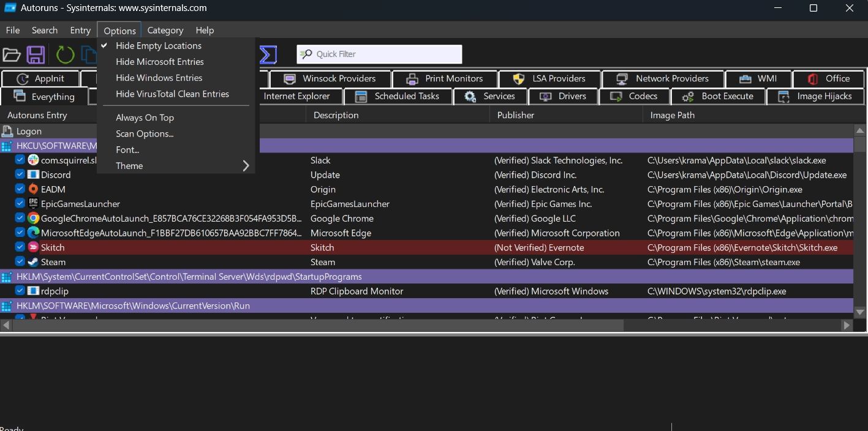The width and height of the screenshot is (868, 431).
Task: Switch to the Everything tab
Action: (44, 97)
